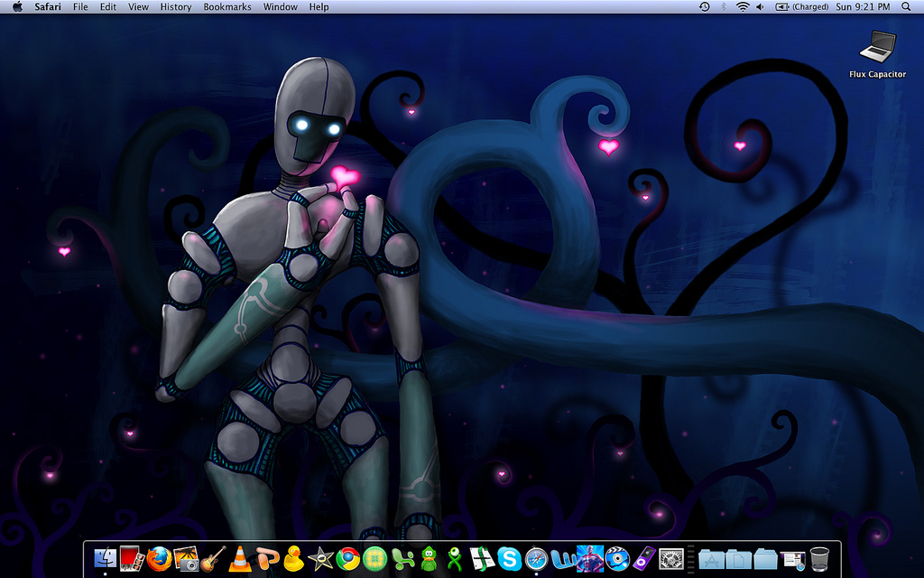Expand the Applications folder stack in dock
This screenshot has width=924, height=578.
tap(712, 559)
